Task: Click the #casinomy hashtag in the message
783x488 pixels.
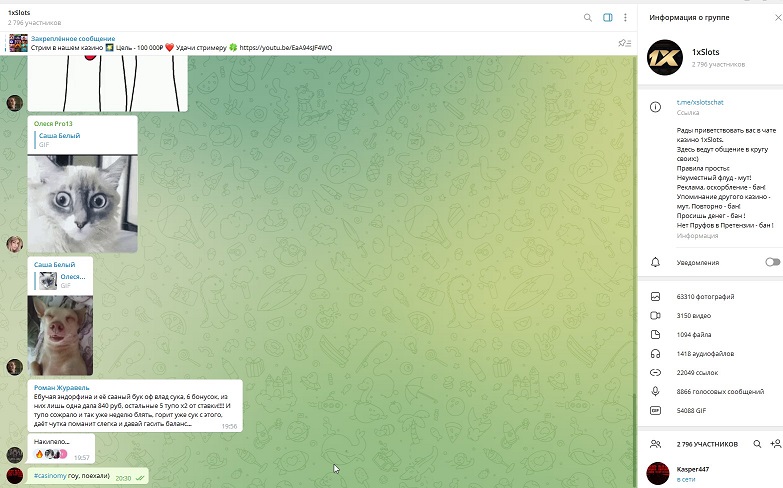Action: pos(50,478)
